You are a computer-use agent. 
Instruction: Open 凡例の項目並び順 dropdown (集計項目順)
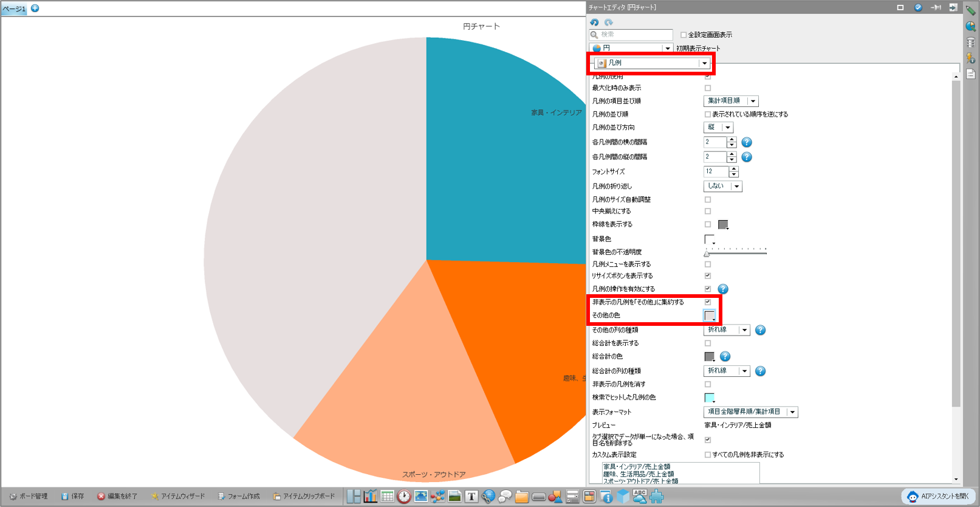point(731,101)
